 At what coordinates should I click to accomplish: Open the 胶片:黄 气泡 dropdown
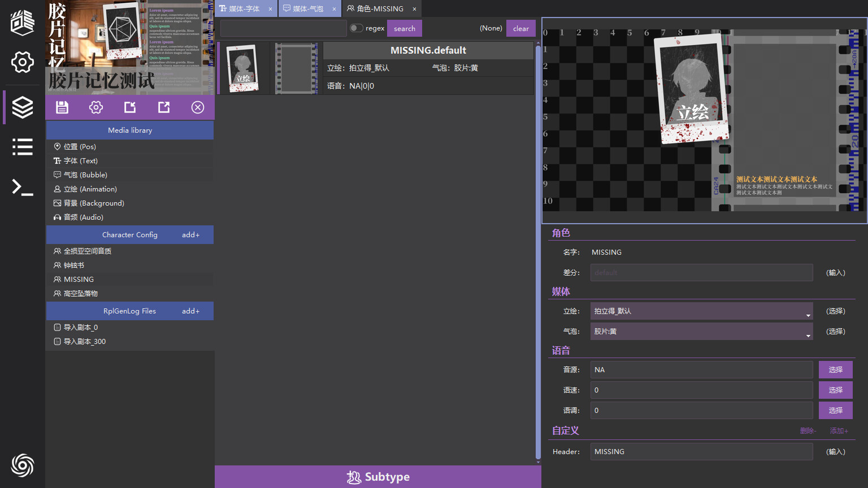[x=701, y=331]
